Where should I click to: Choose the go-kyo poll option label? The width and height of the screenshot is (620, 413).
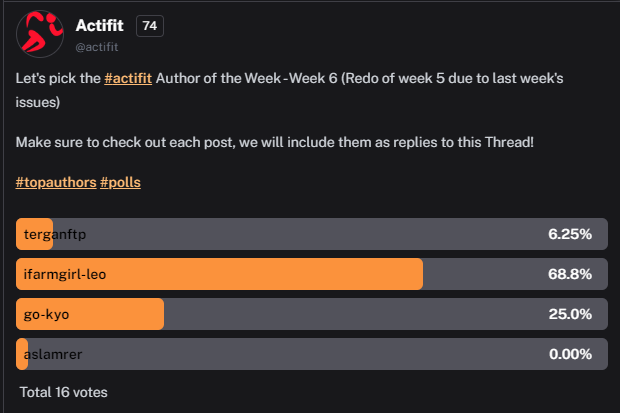click(46, 314)
